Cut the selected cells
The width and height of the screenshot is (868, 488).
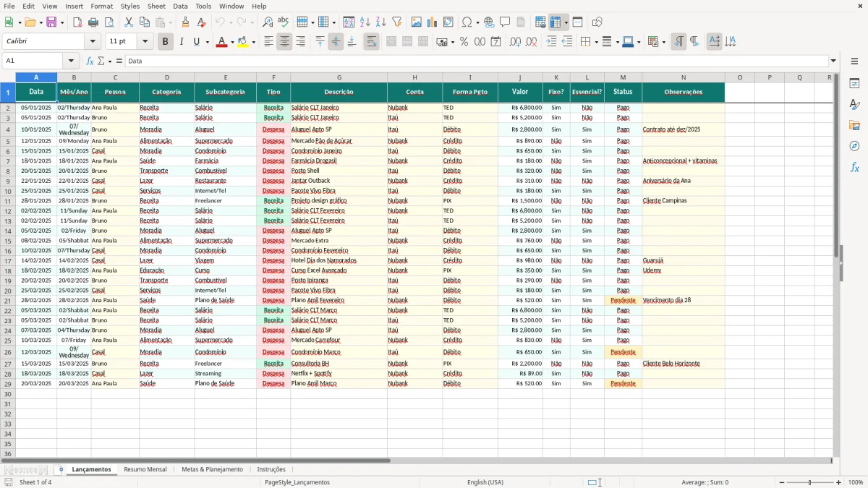tap(129, 22)
